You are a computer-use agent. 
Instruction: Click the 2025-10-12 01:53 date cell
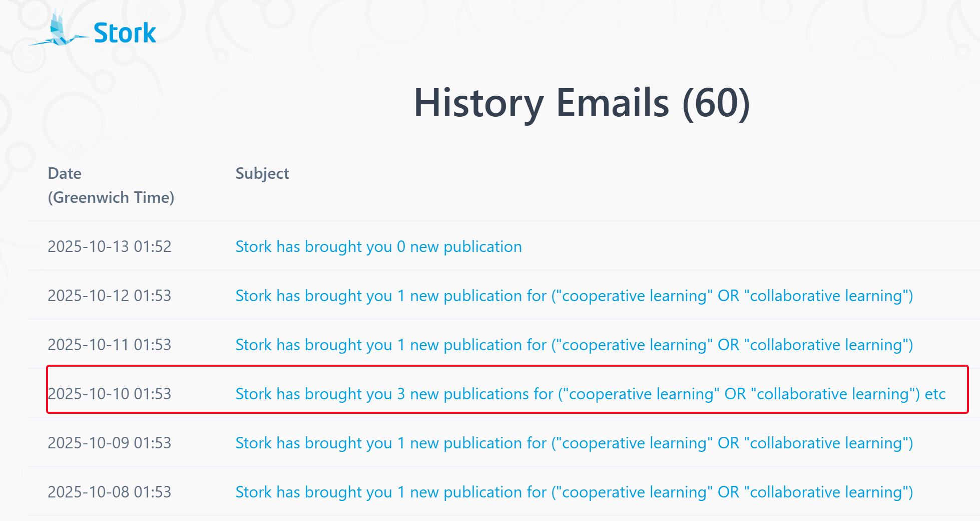click(110, 296)
